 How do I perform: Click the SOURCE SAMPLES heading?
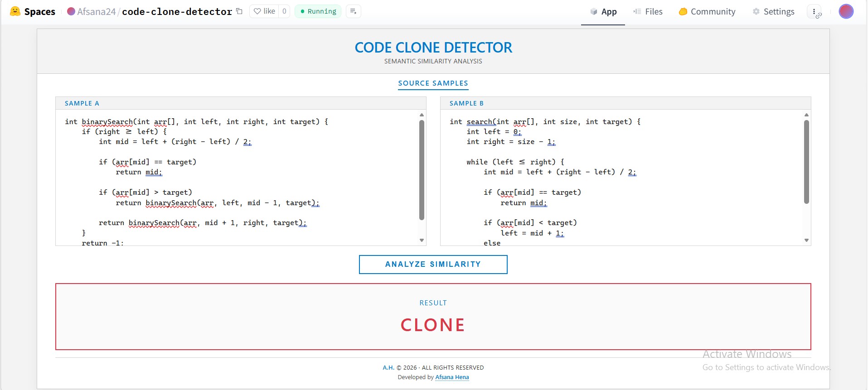(x=433, y=83)
